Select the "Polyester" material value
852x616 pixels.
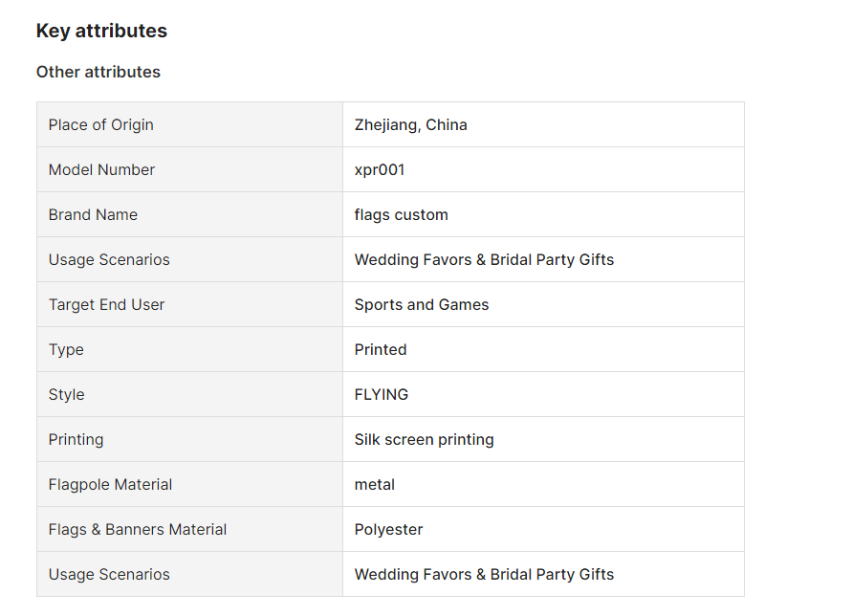[389, 529]
